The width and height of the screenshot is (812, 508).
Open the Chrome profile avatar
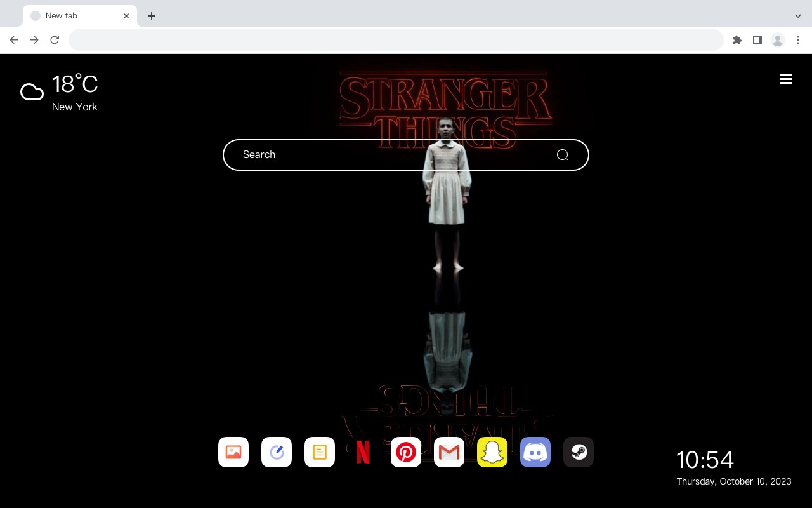[x=778, y=40]
